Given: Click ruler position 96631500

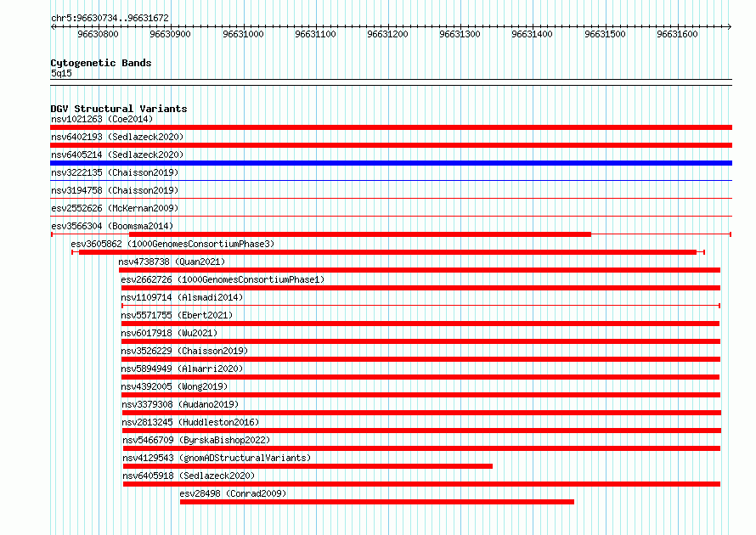Looking at the screenshot, I should click(x=605, y=34).
